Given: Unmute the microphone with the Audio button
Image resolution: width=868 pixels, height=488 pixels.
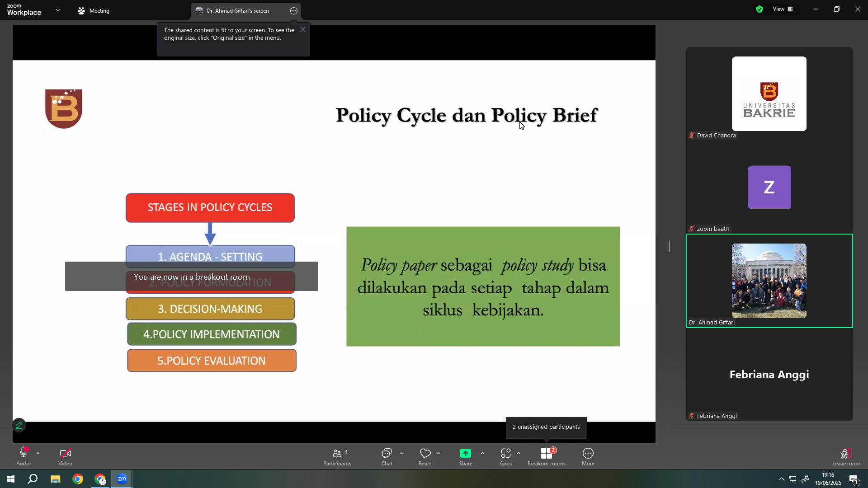Looking at the screenshot, I should 24,456.
